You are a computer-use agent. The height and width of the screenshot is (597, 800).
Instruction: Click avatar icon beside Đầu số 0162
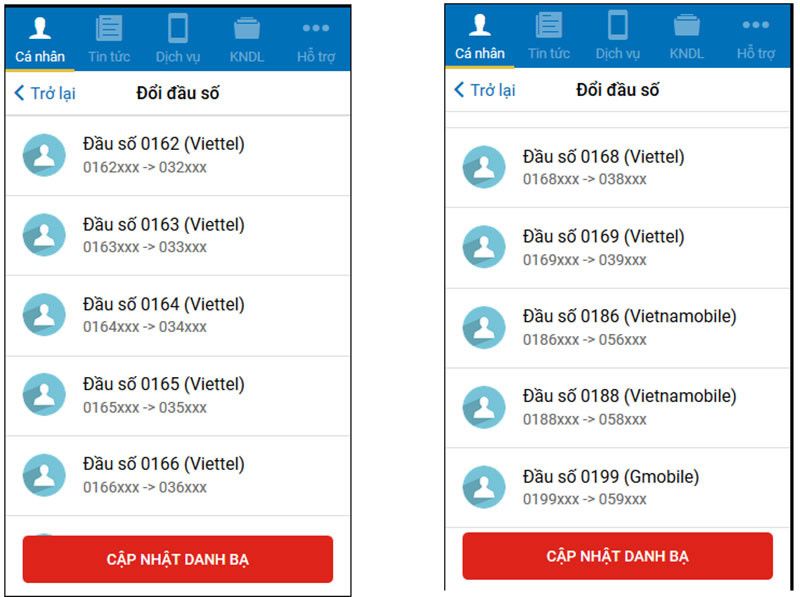tap(44, 155)
